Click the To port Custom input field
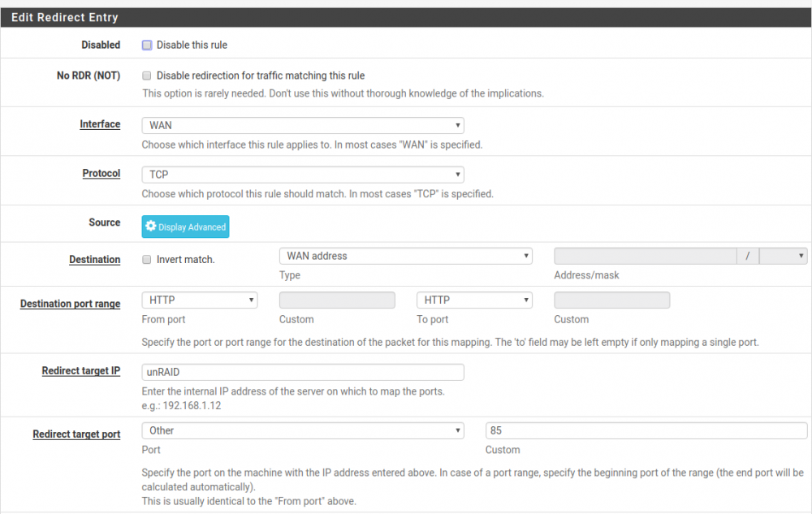The height and width of the screenshot is (514, 812). pos(612,300)
